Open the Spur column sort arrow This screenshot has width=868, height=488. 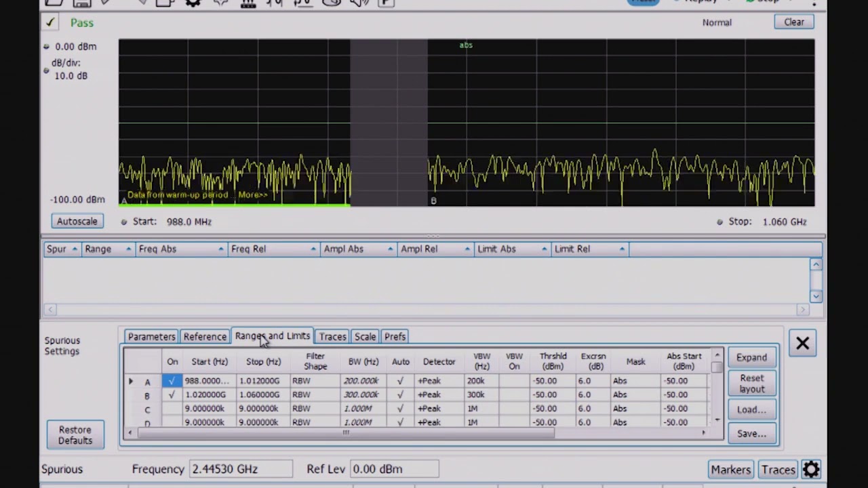(x=75, y=249)
